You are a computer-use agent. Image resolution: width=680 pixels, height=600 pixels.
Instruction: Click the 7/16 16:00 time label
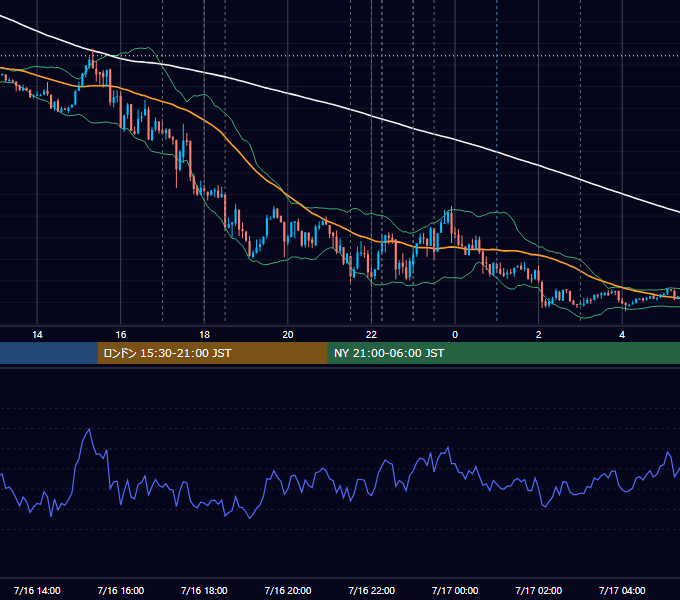point(121,590)
